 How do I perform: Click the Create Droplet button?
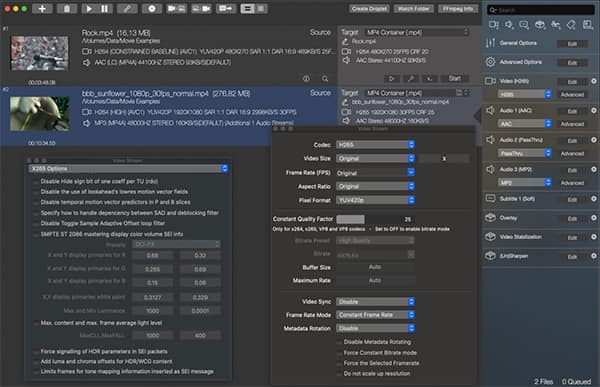point(369,8)
